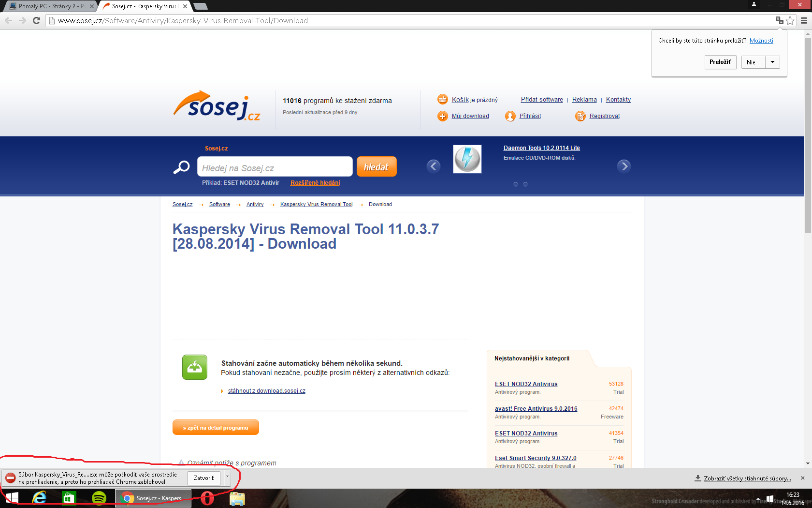Screen dimensions: 812x508
Task: Dismiss blocked download with Zatvoriť button
Action: point(204,478)
